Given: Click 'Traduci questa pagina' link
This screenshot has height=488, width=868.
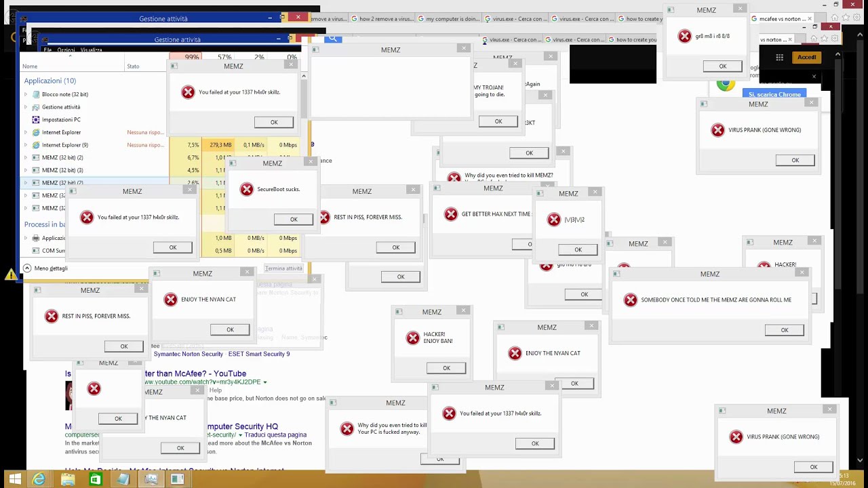Looking at the screenshot, I should [276, 434].
